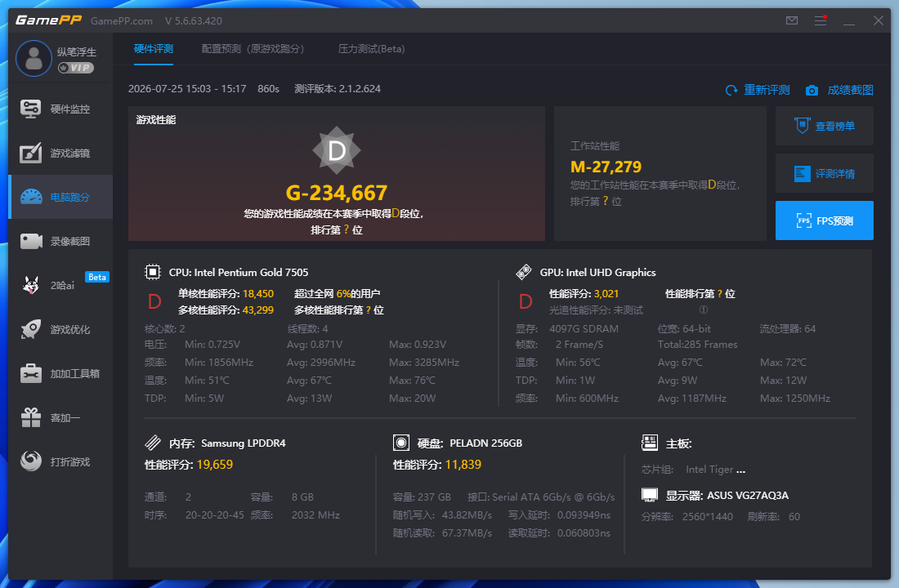Switch to 压力测试(Beta) tab
Viewport: 899px width, 588px height.
(x=372, y=49)
